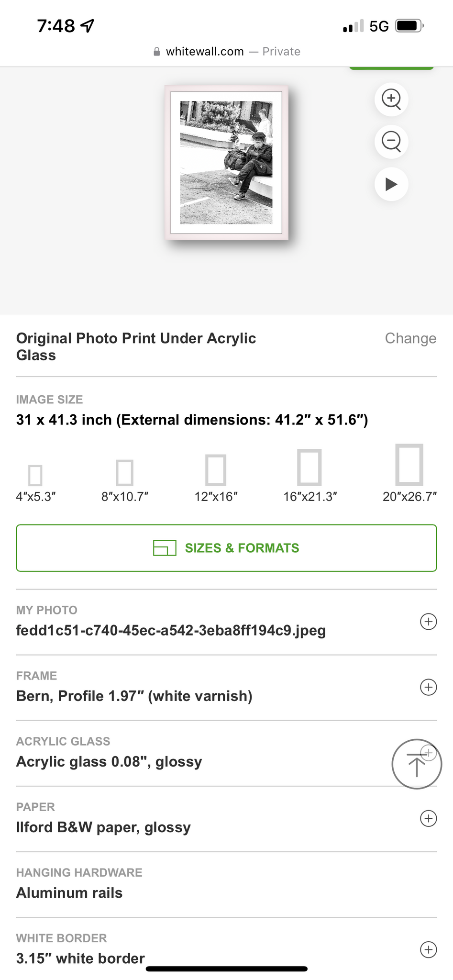Tap the whitewall.com address bar
453x980 pixels.
[226, 52]
